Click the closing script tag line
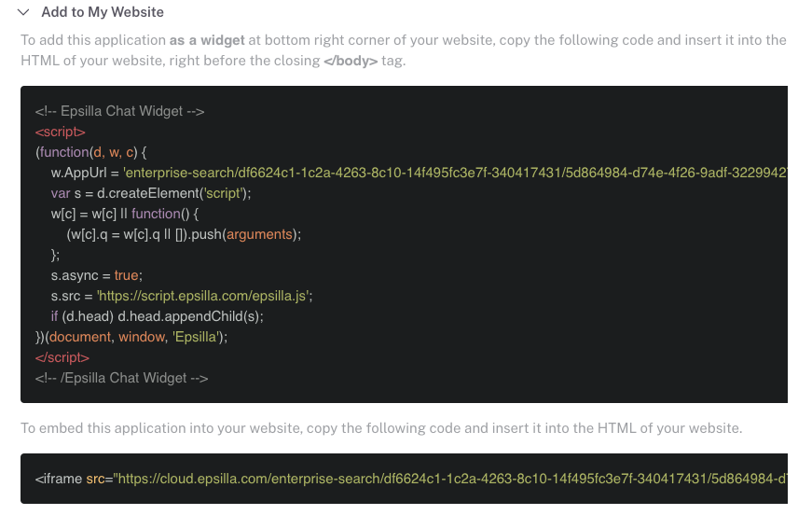 point(62,357)
